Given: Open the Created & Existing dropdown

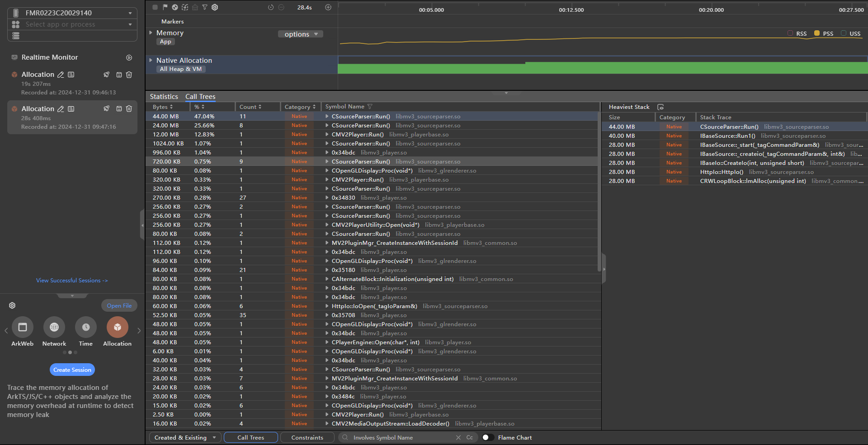Looking at the screenshot, I should click(185, 437).
